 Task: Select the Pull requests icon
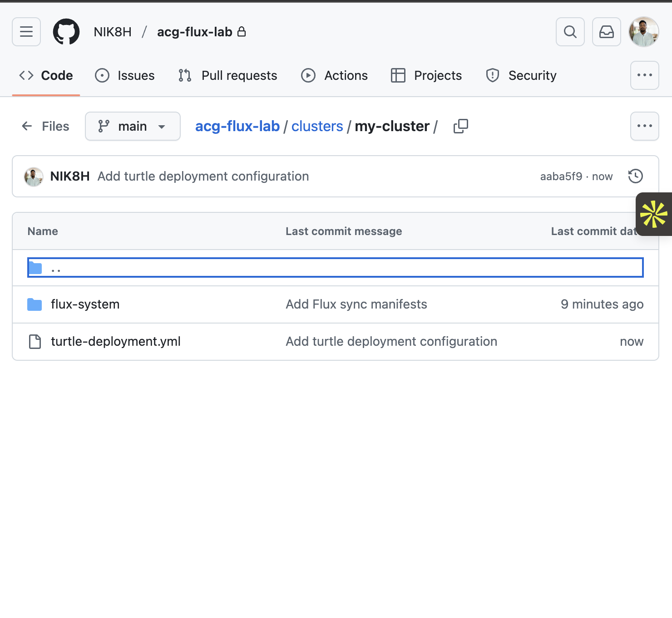point(184,75)
